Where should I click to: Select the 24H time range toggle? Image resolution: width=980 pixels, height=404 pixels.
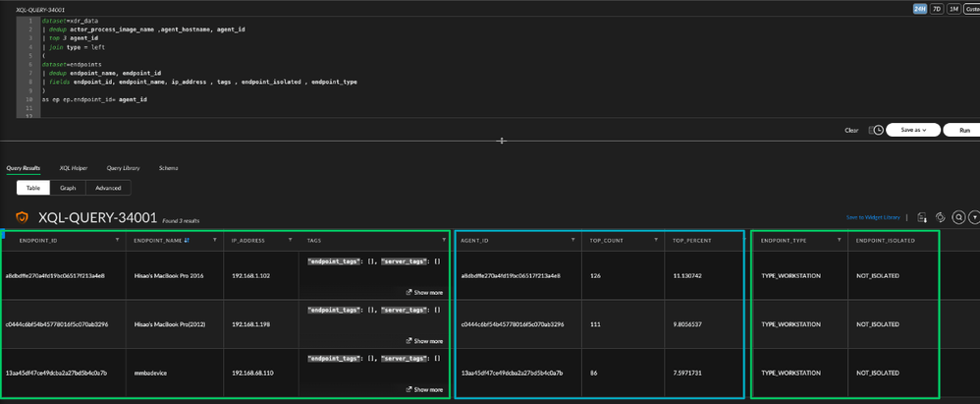tap(920, 8)
